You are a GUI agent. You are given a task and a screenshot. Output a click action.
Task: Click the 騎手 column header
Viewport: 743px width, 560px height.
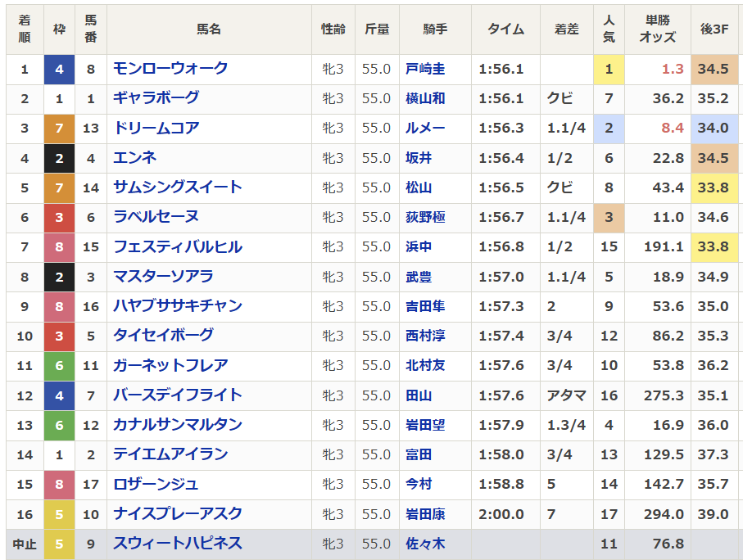[435, 29]
